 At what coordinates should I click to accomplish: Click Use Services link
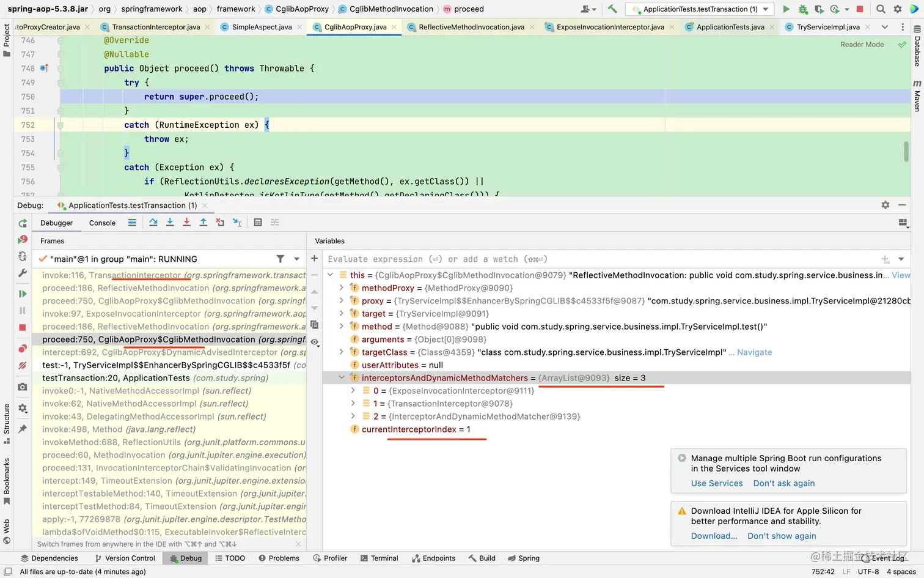[x=717, y=483]
